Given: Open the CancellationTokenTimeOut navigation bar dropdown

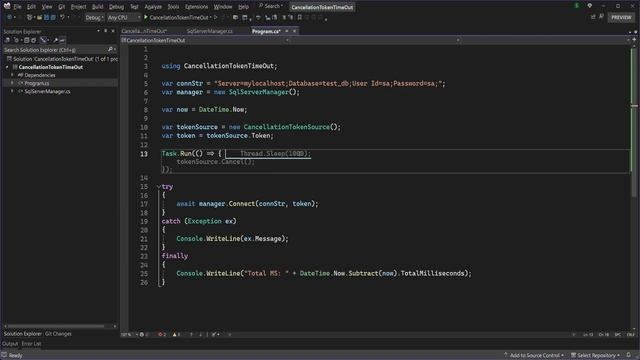Looking at the screenshot, I should click(x=205, y=40).
